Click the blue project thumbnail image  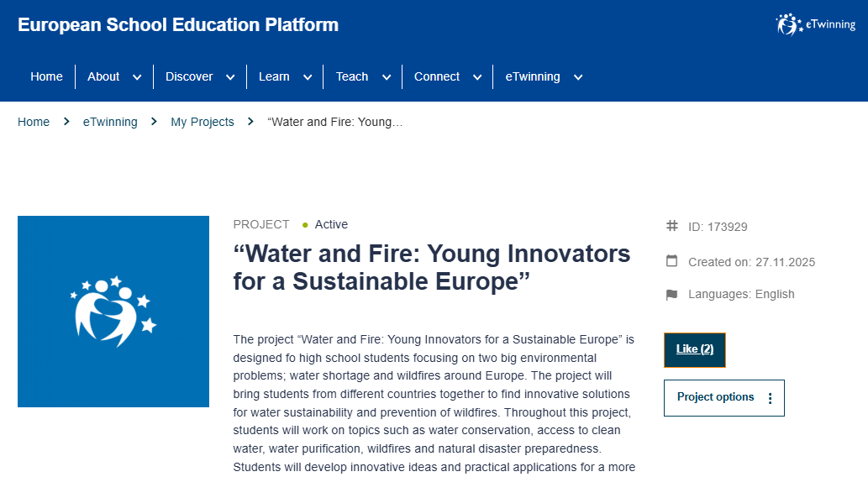113,312
